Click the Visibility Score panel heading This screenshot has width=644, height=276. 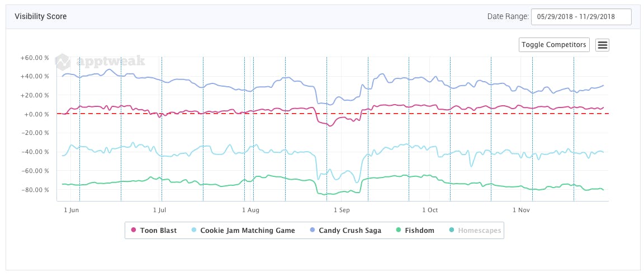pyautogui.click(x=41, y=17)
